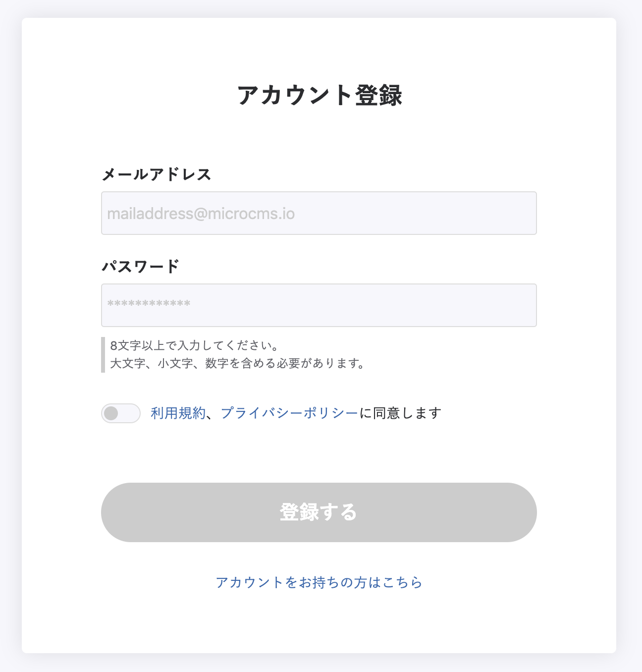Click the 8文字以上で入力してください hint line
The image size is (642, 672).
click(x=194, y=345)
